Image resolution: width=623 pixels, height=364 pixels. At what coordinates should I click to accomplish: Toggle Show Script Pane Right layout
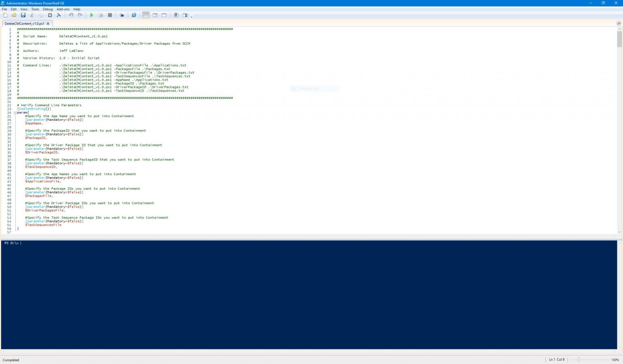155,15
